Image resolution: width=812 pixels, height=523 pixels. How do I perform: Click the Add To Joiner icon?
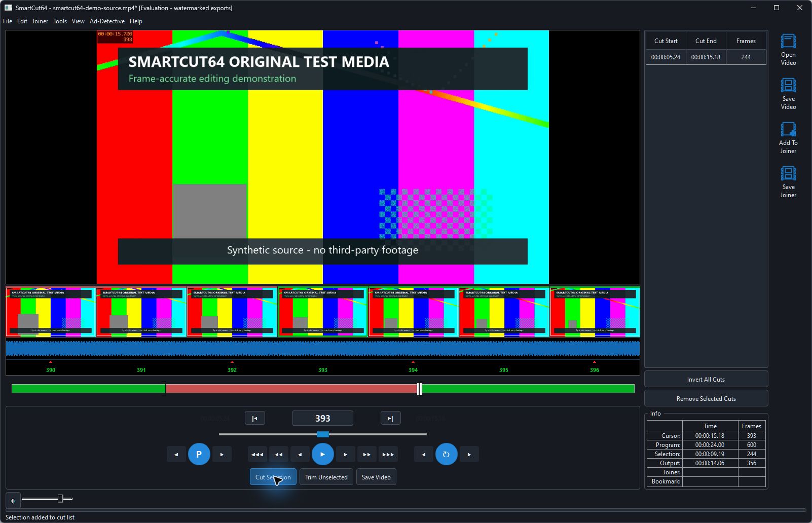[x=788, y=129]
